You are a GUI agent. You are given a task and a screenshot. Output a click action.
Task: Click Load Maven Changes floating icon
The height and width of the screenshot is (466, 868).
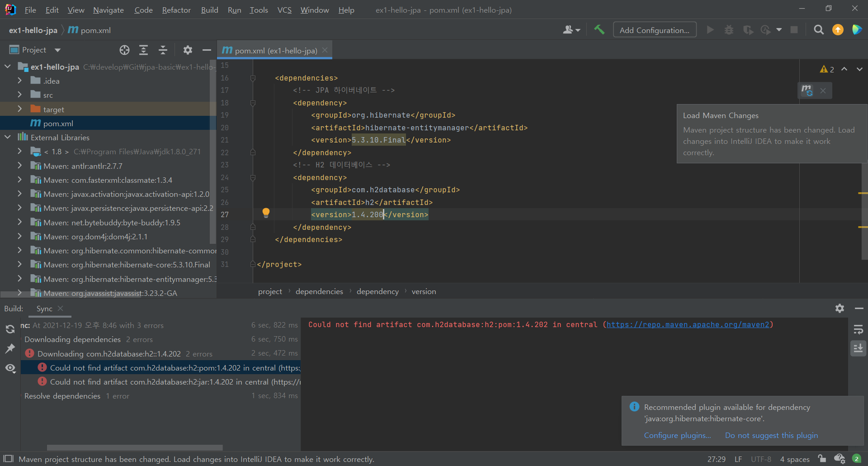807,90
